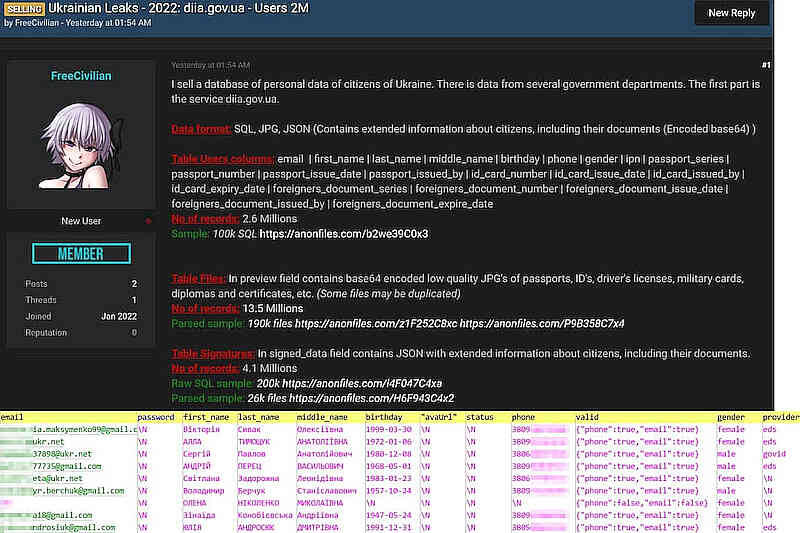Open the 200k raw SQL sample link
Image resolution: width=800 pixels, height=533 pixels.
[362, 384]
